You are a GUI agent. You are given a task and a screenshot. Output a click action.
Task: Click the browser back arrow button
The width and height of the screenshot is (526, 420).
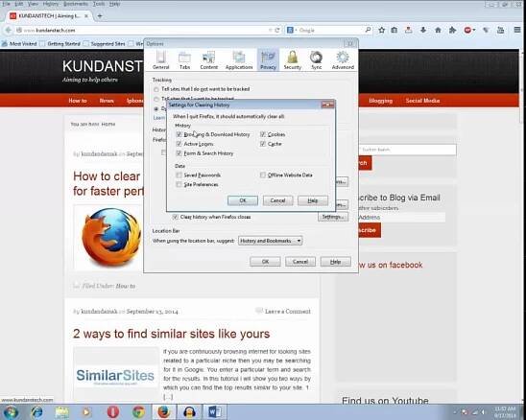coord(8,30)
